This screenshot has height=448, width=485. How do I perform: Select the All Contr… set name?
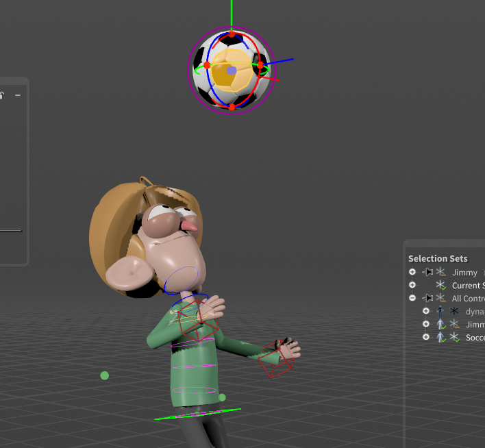pos(469,298)
